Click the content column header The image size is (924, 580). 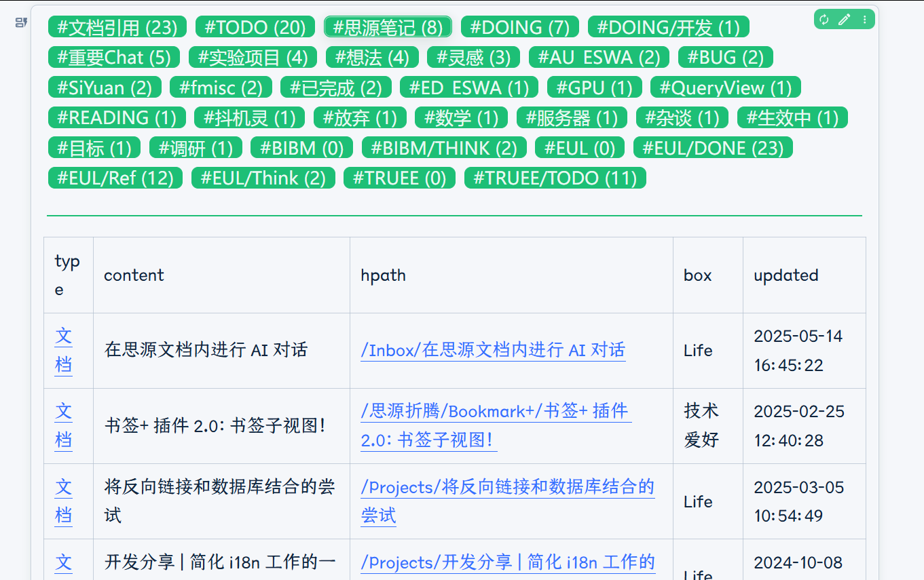click(x=134, y=275)
